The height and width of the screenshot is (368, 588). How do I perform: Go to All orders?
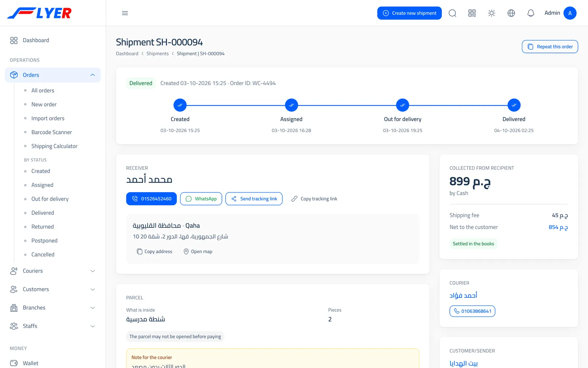tap(43, 91)
